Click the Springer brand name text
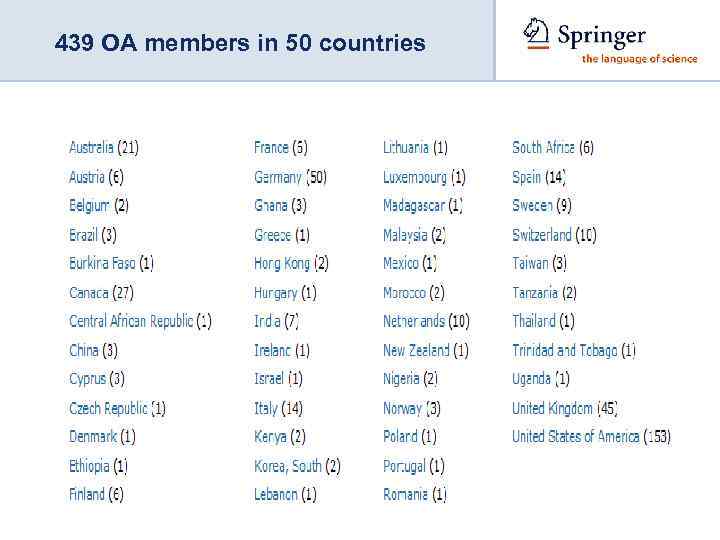720x540 pixels. tap(601, 36)
